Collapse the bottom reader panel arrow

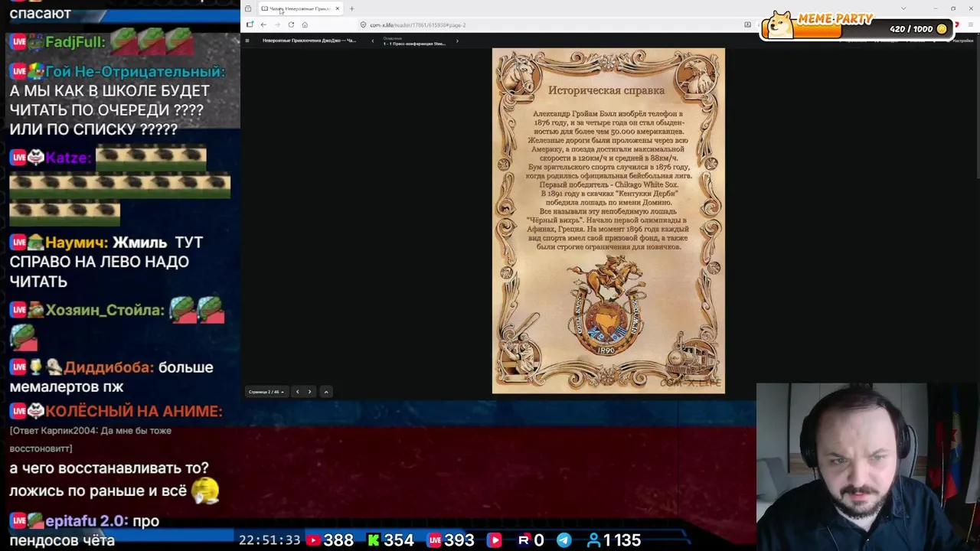pos(326,392)
